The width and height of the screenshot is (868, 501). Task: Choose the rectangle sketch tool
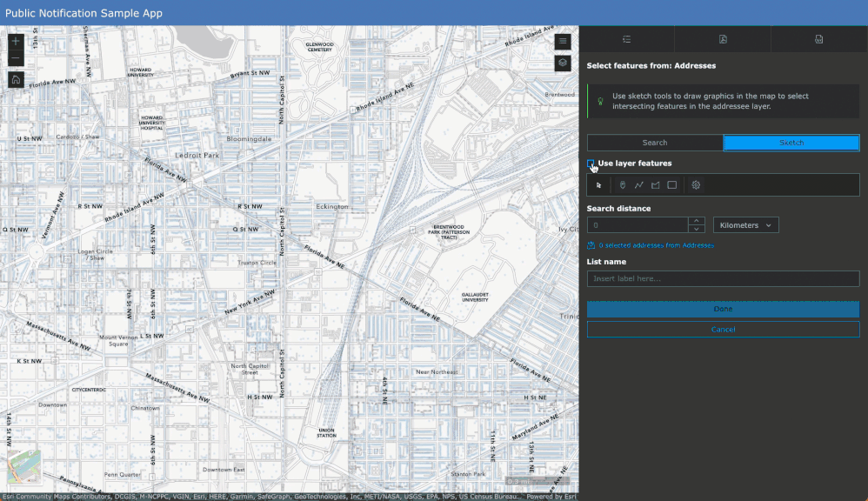click(x=672, y=185)
